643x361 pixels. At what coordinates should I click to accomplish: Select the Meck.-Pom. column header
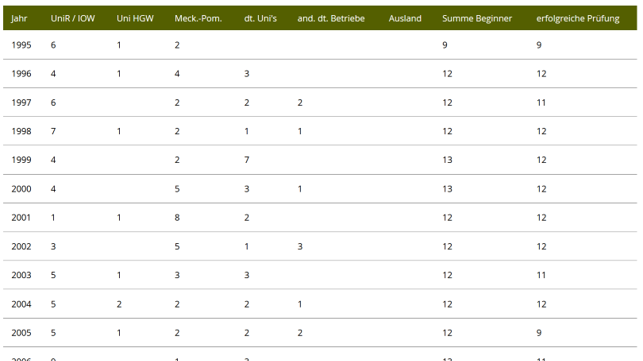click(x=198, y=18)
